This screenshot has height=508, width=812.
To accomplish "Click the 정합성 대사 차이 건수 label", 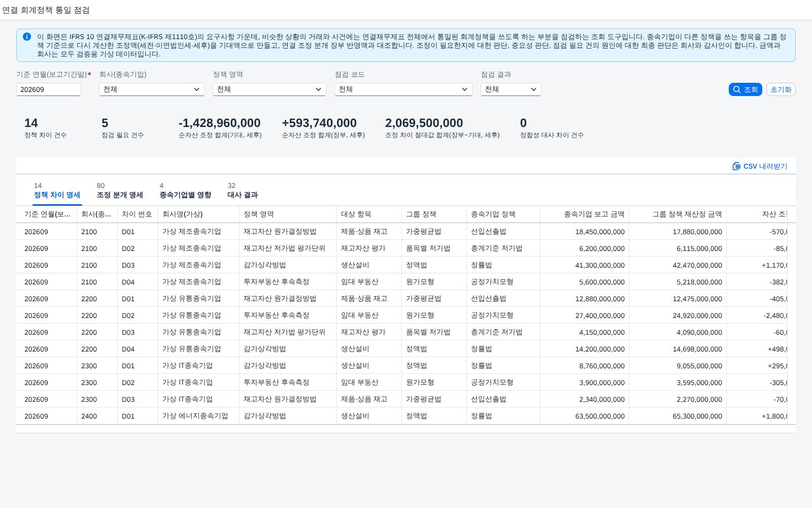I will (552, 135).
